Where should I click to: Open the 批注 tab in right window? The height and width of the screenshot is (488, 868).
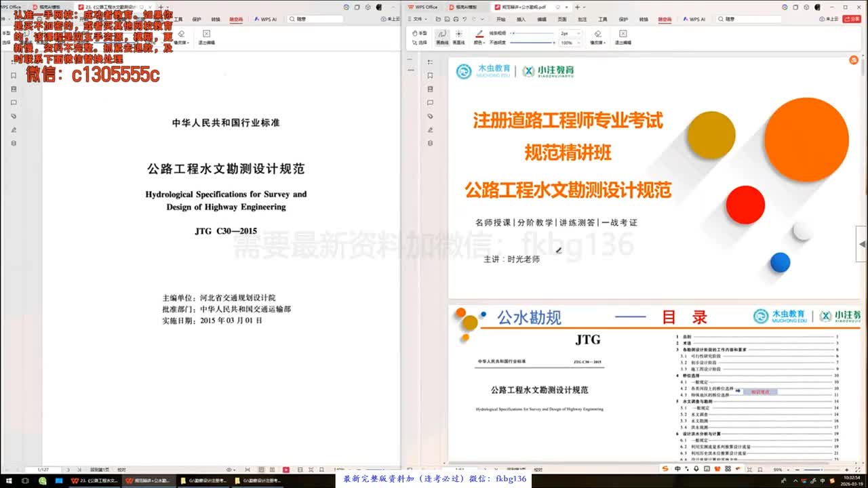(583, 20)
